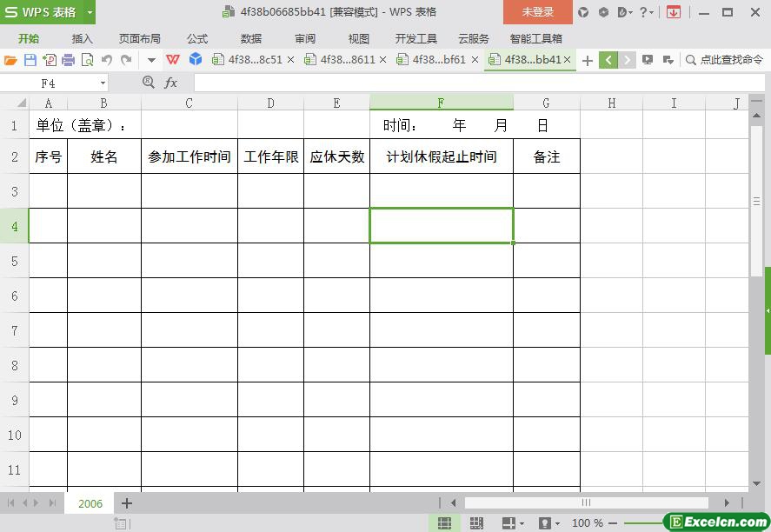Click the red WPS home icon

point(173,60)
